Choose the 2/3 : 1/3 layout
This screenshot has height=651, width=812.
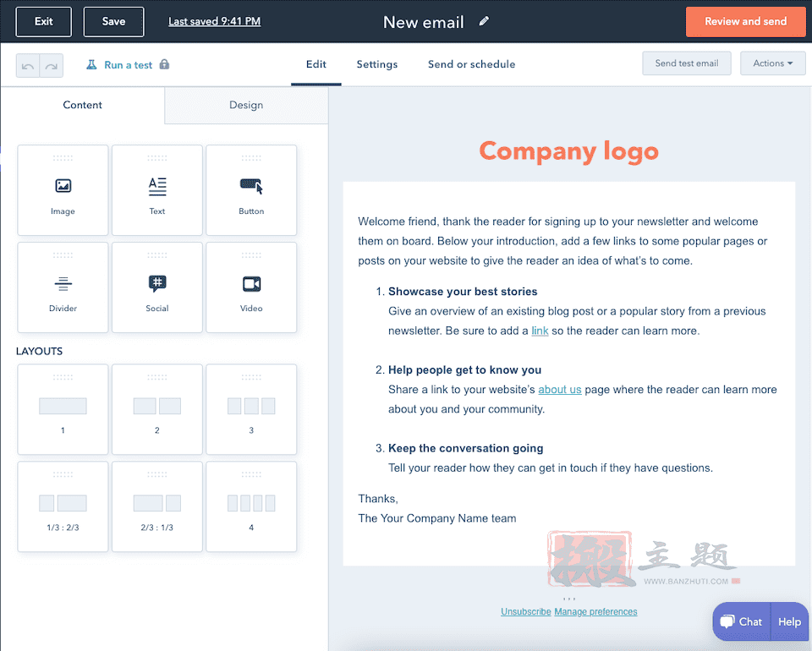tap(157, 506)
